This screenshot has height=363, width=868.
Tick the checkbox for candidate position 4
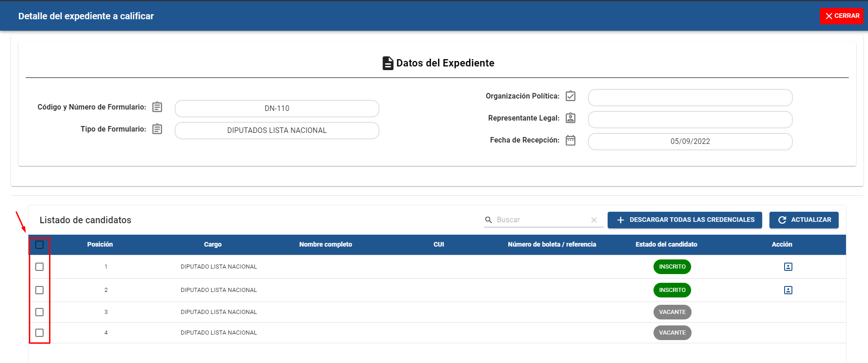39,333
